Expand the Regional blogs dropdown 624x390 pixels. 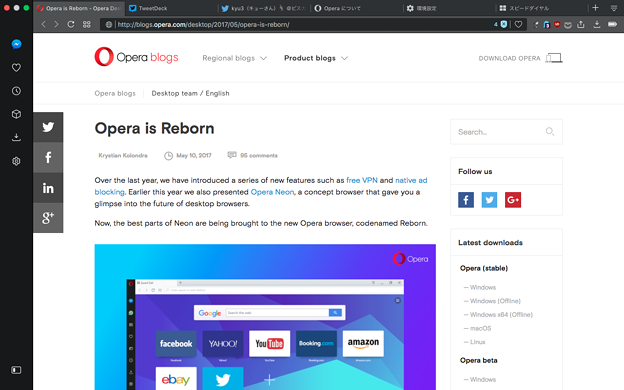234,58
